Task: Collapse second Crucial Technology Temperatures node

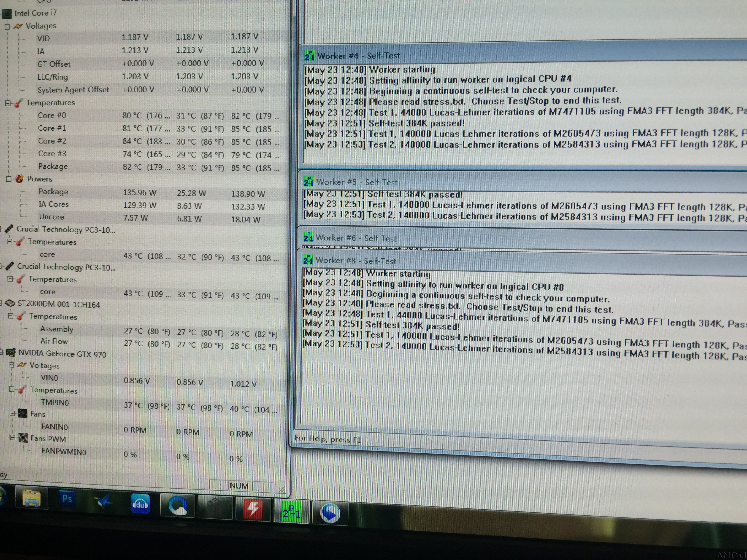Action: (x=11, y=279)
